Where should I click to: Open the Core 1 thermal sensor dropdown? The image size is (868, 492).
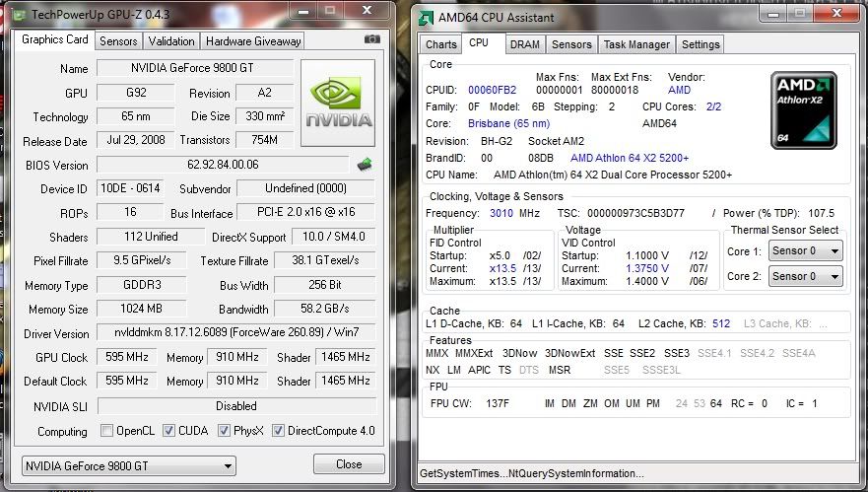(x=806, y=251)
